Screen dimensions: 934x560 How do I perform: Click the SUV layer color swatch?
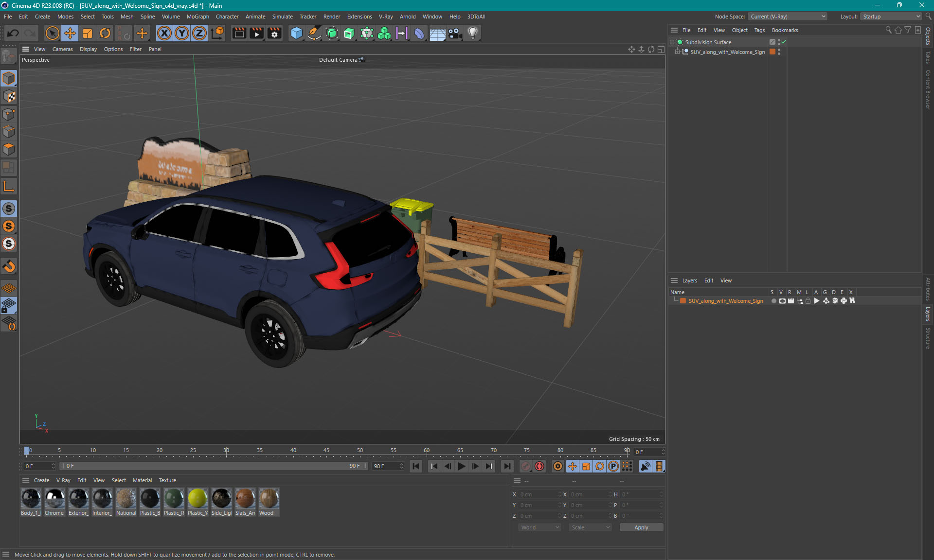[x=683, y=301]
